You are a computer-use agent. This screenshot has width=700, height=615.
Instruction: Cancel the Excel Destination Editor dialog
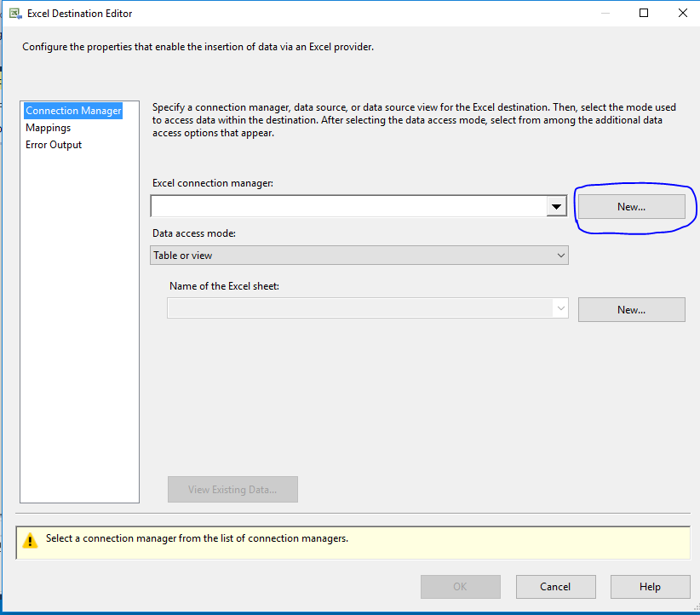[555, 586]
